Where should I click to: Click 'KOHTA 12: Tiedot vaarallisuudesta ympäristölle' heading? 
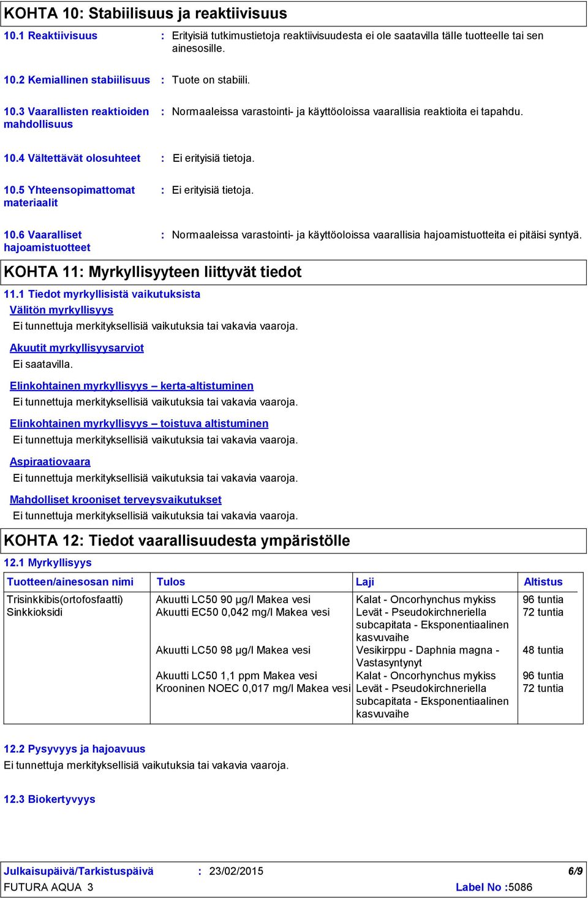[177, 541]
